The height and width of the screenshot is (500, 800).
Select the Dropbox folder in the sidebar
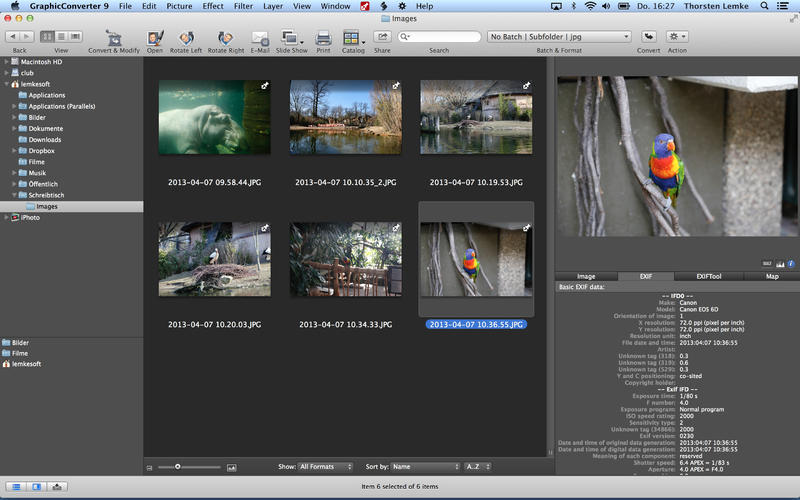click(41, 150)
